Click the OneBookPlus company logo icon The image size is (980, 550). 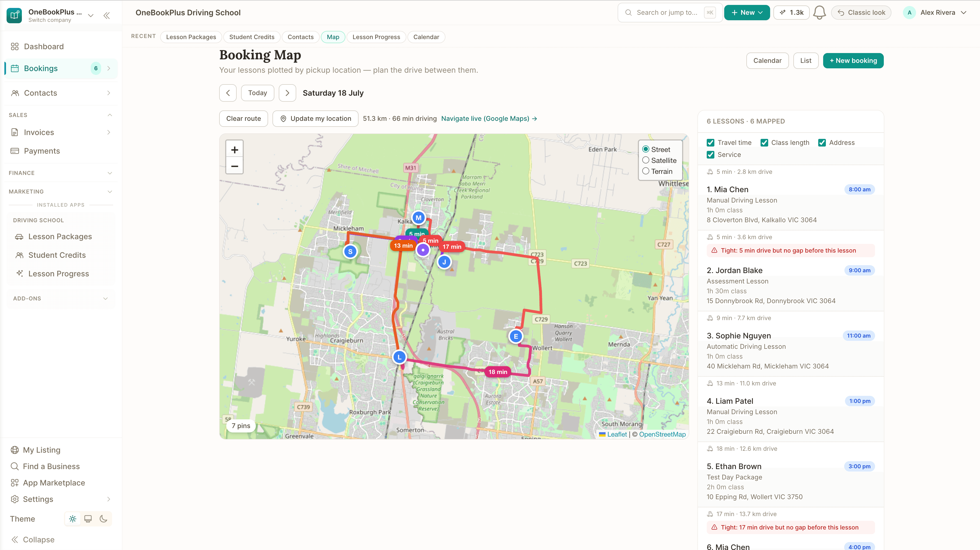pos(14,15)
